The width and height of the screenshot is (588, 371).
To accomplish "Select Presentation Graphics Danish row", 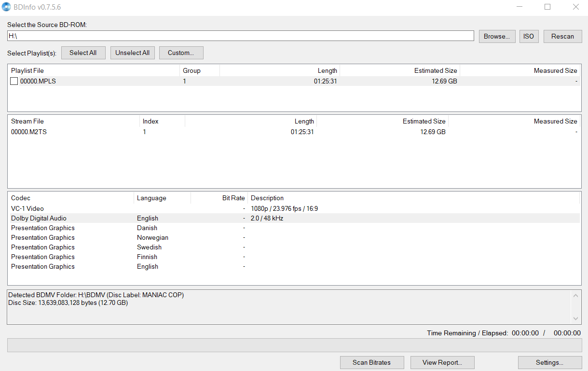I will pos(294,228).
